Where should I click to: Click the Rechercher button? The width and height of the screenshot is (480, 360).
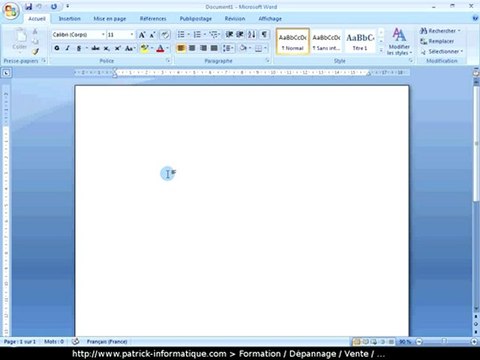[x=440, y=31]
